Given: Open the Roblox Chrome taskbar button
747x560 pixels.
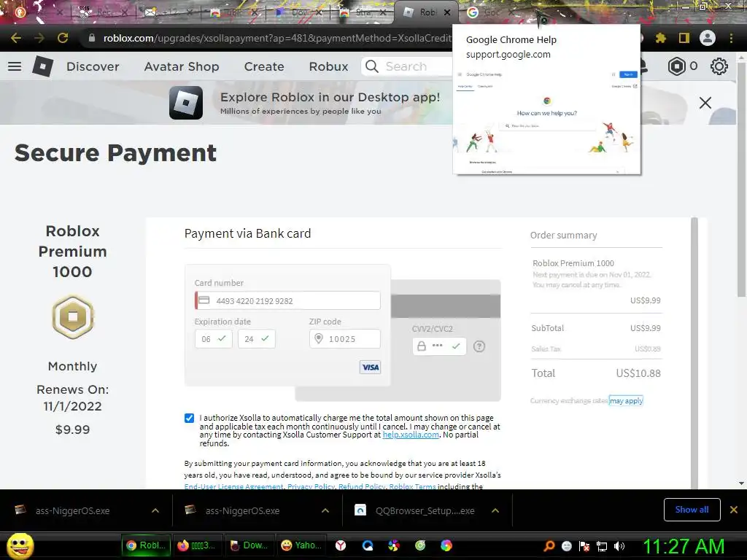Looking at the screenshot, I should pos(146,545).
